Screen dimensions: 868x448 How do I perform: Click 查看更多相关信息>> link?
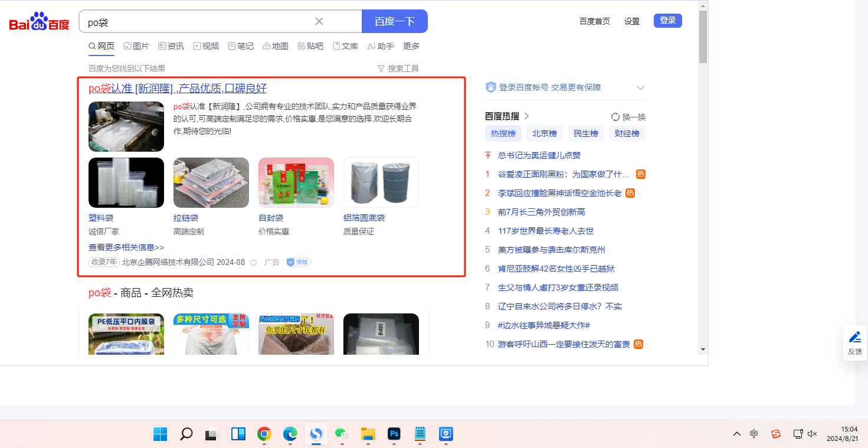[x=126, y=247]
